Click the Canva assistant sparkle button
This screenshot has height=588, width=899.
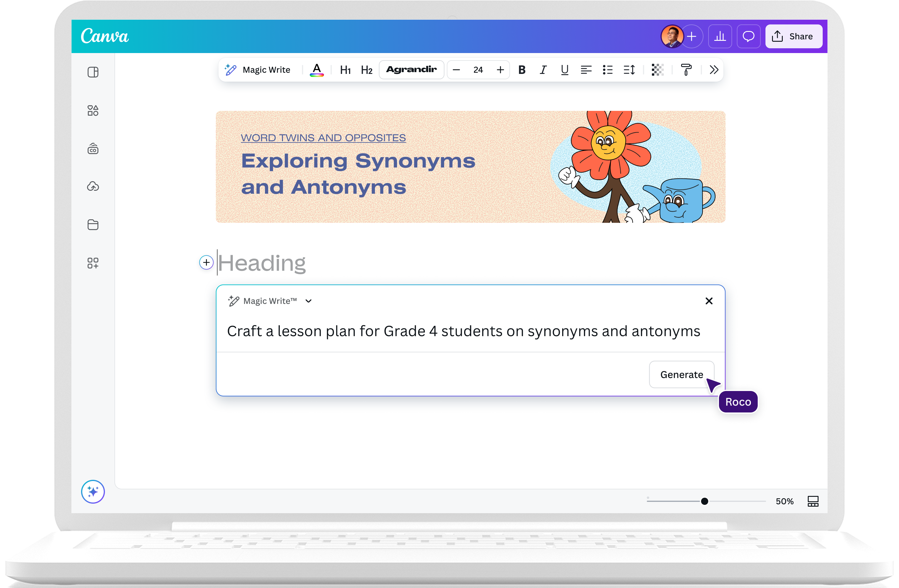[x=93, y=492]
